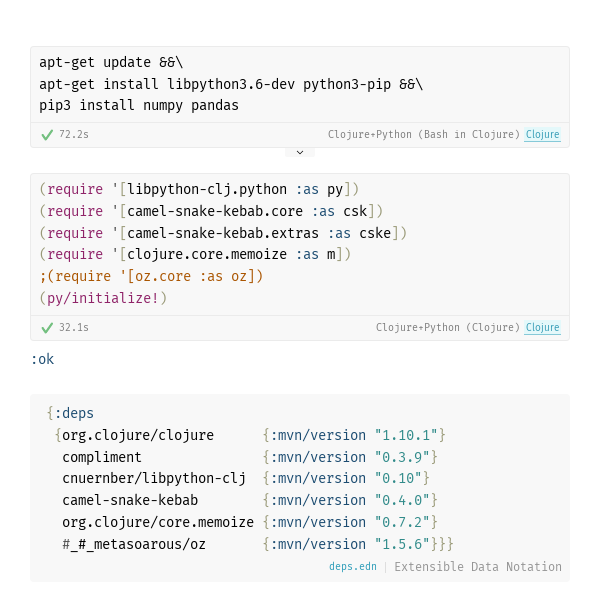Click the camel-snake-kebab.extras require line
600x600 pixels.
point(223,233)
